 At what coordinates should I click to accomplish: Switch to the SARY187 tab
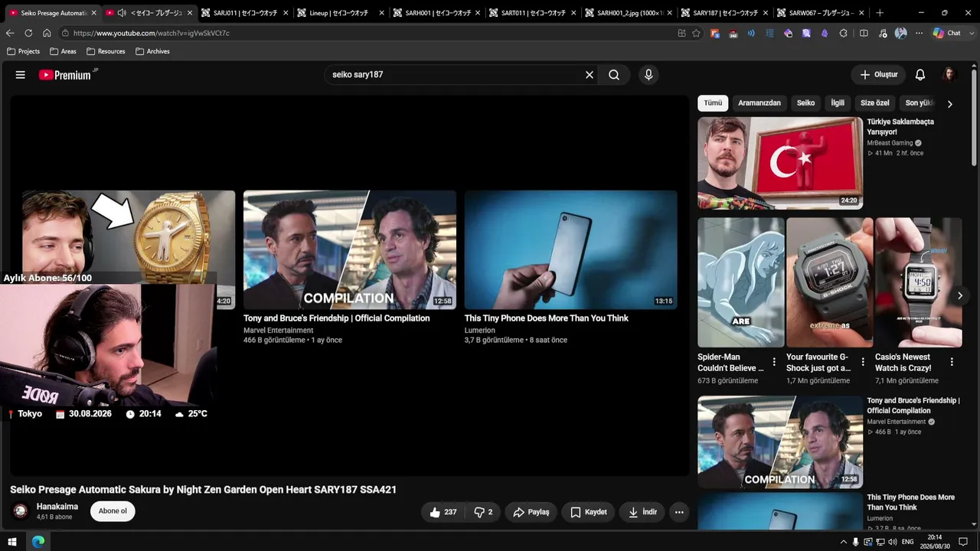coord(724,13)
